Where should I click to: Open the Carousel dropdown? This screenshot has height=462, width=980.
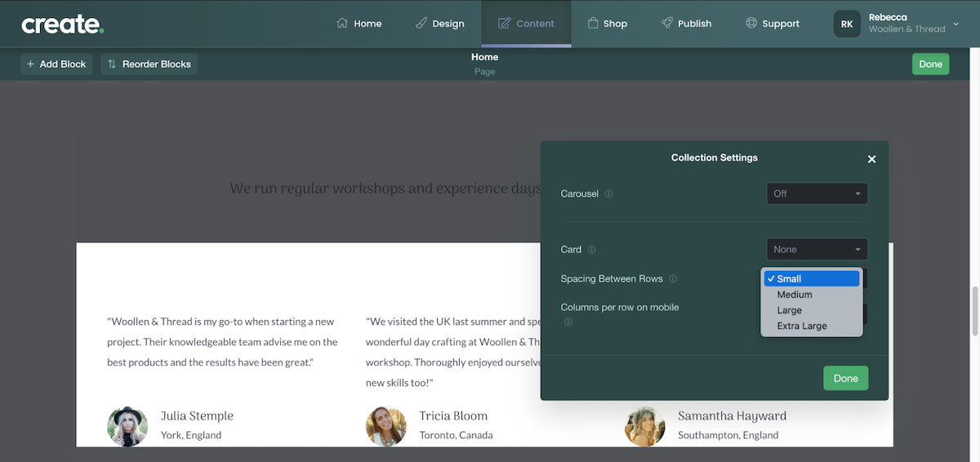[x=817, y=193]
